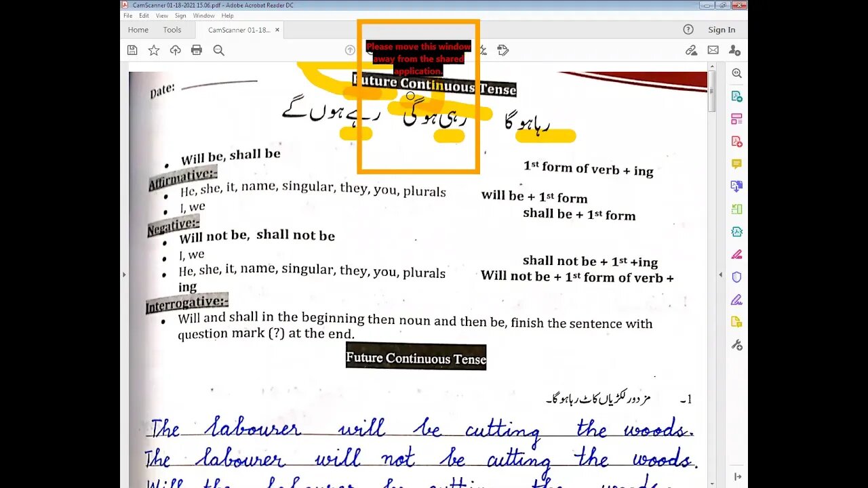868x488 pixels.
Task: Click 'Will not be, shall not be' text
Action: tap(257, 236)
